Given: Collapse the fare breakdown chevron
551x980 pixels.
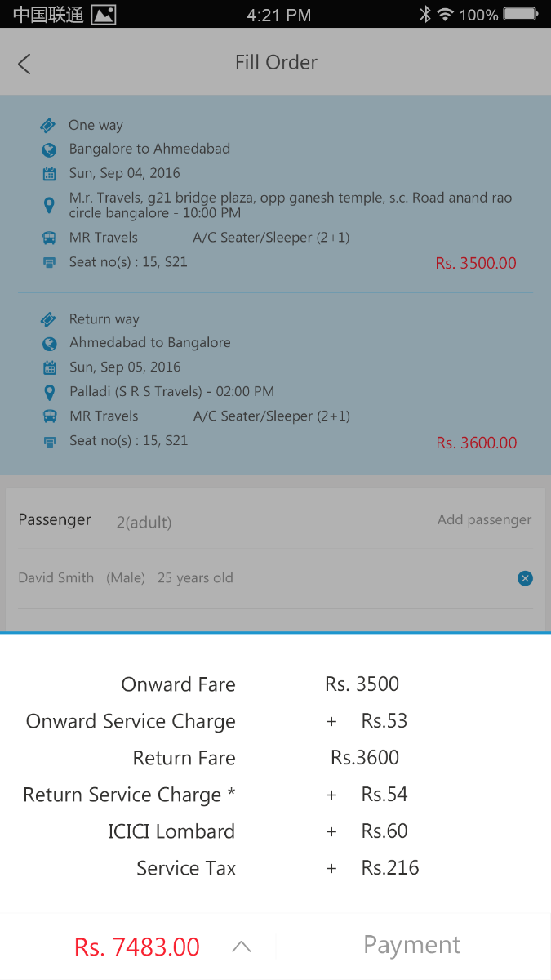Looking at the screenshot, I should click(241, 947).
